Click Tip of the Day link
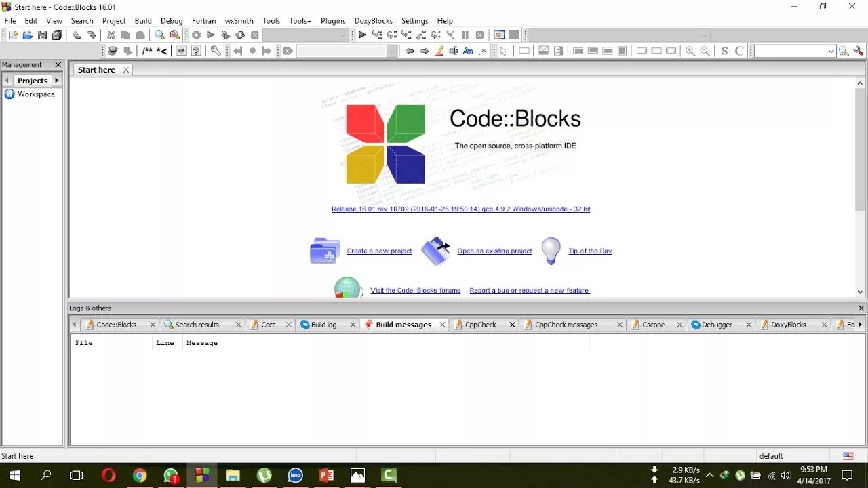 pos(590,251)
